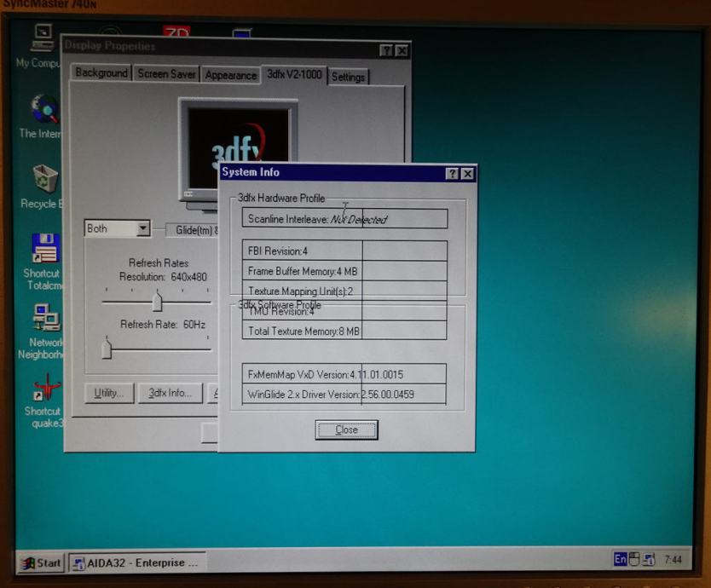Click the Resolution: 640x480 label
This screenshot has height=588, width=711.
[x=163, y=277]
